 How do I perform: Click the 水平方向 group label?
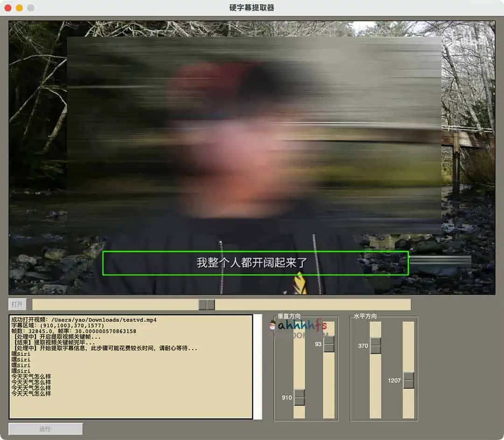(x=365, y=316)
